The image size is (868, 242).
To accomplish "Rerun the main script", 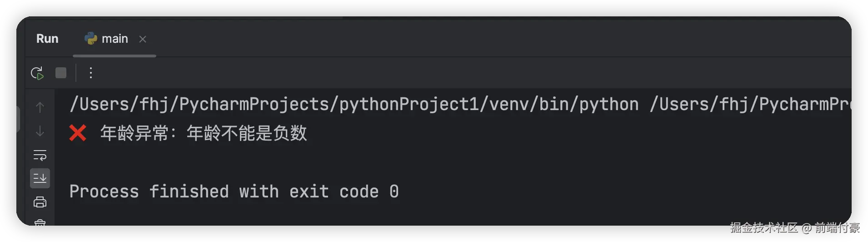I will (x=37, y=73).
